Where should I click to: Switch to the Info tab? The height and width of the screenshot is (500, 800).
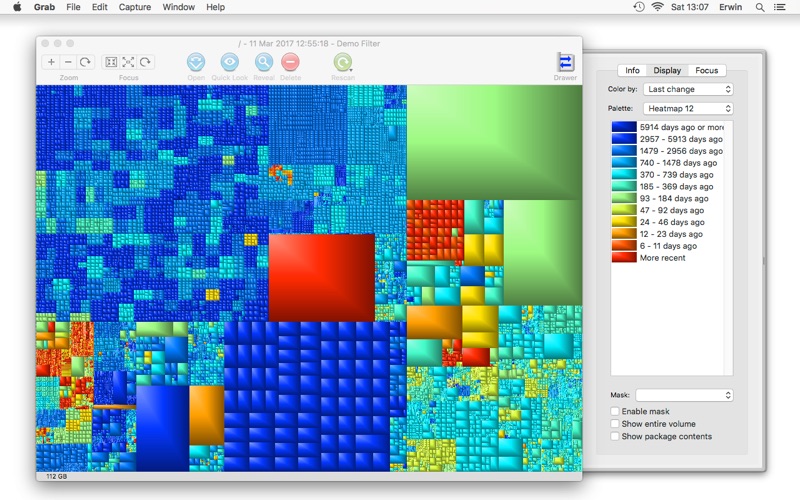coord(632,70)
